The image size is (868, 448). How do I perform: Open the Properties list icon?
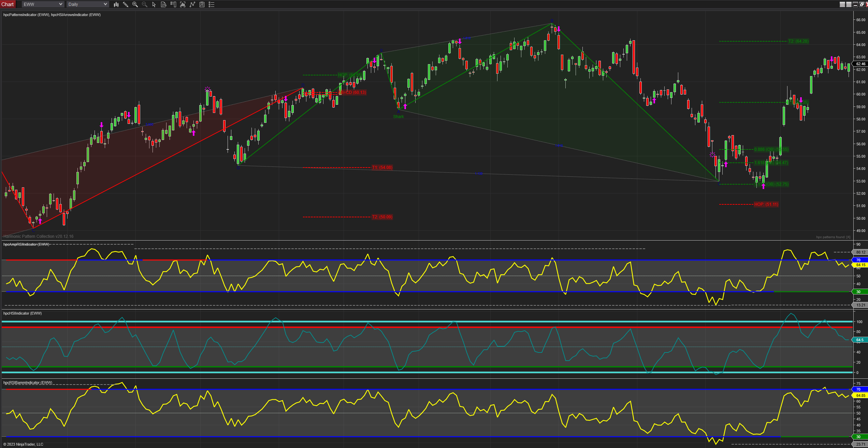click(x=212, y=4)
